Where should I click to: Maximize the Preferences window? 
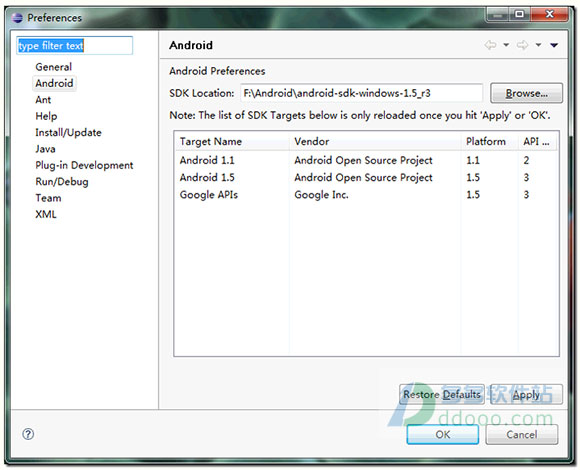tap(520, 14)
